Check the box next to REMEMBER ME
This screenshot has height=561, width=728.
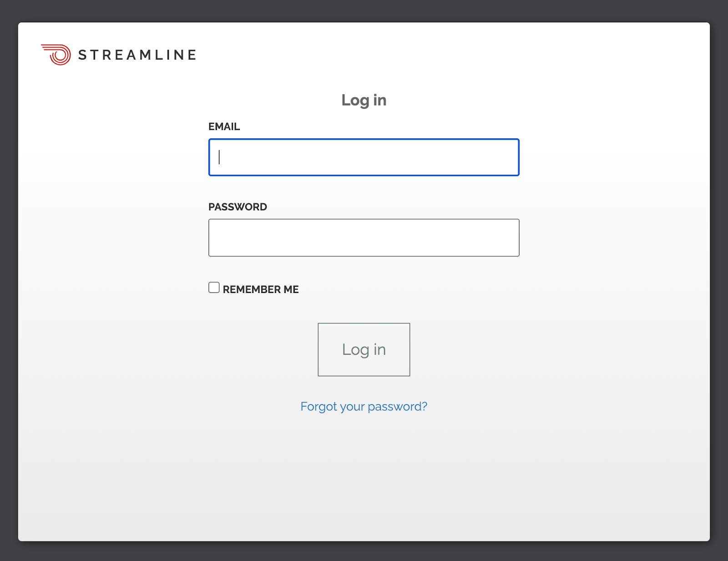pos(214,287)
